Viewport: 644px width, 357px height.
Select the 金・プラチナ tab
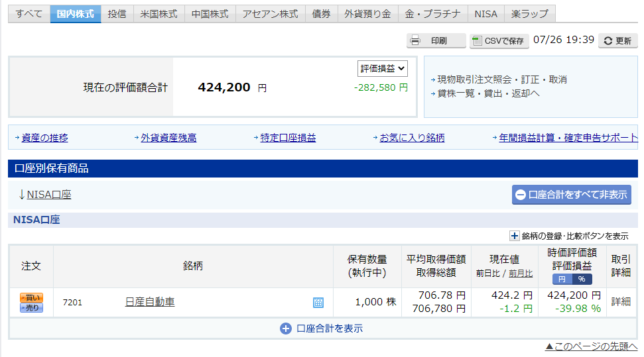(x=433, y=14)
